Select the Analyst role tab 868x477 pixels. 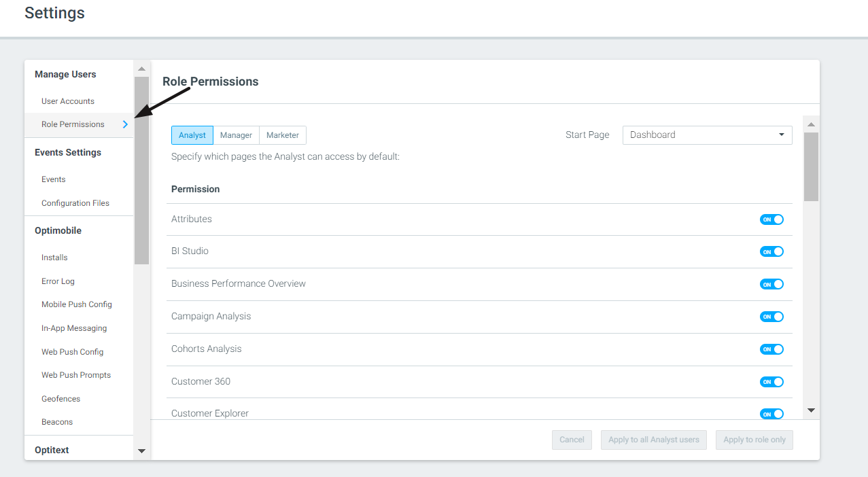(x=192, y=135)
